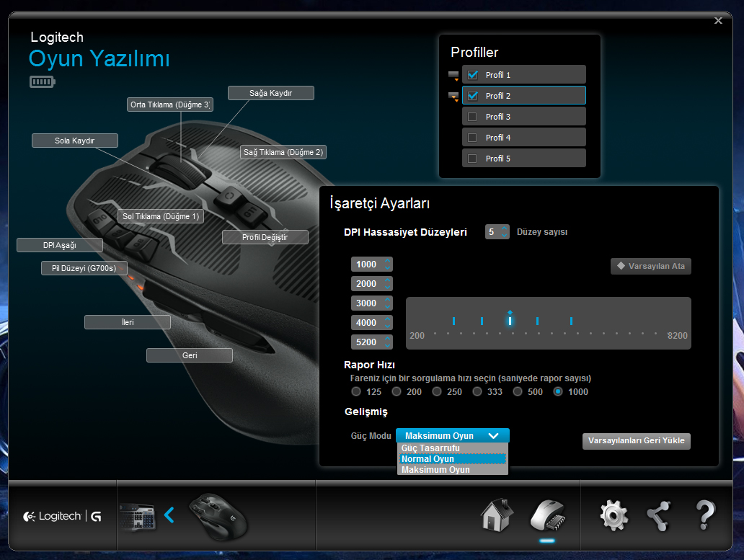Click the Geri button label
The width and height of the screenshot is (744, 560).
click(190, 355)
